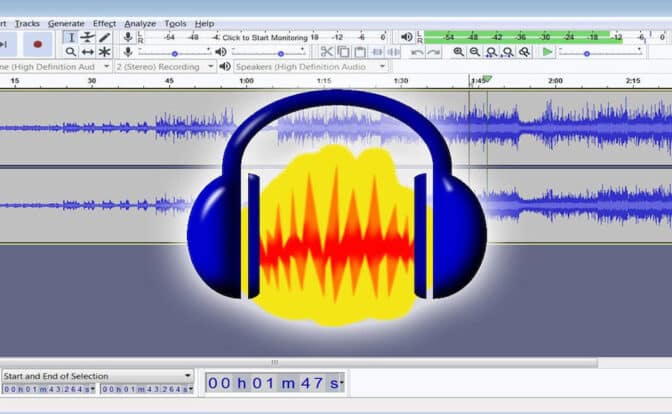Image resolution: width=672 pixels, height=414 pixels.
Task: Click the Zoom Out icon
Action: click(x=474, y=52)
